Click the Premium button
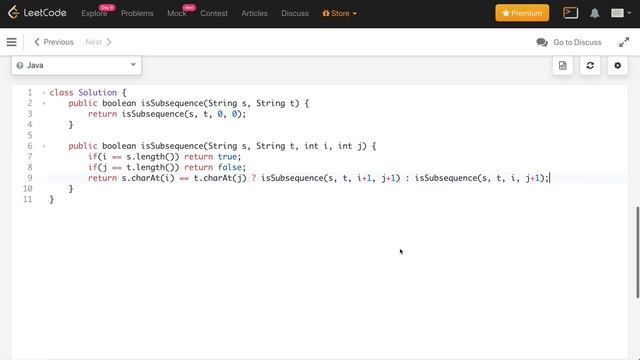Screen dimensions: 640x360 pos(522,13)
